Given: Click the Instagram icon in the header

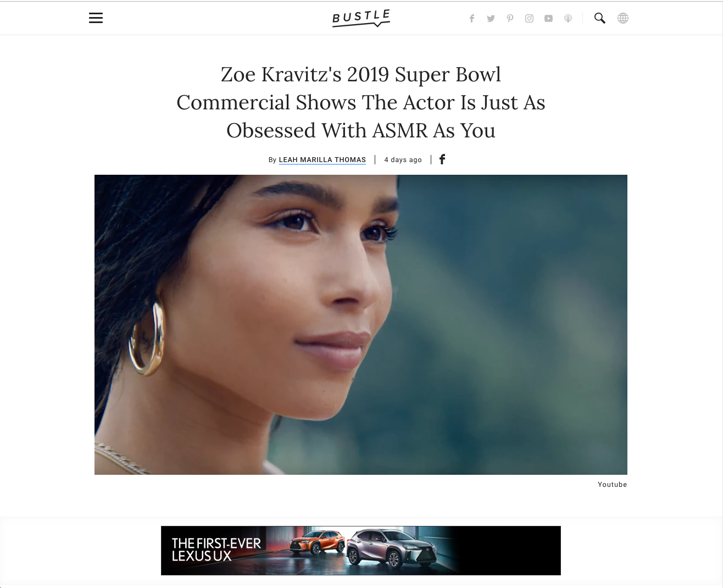Looking at the screenshot, I should click(529, 19).
